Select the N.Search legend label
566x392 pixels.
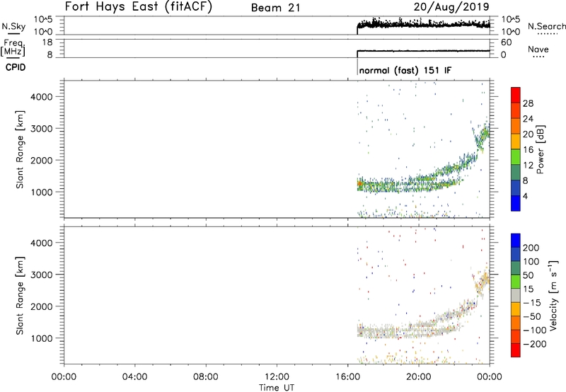tap(546, 26)
